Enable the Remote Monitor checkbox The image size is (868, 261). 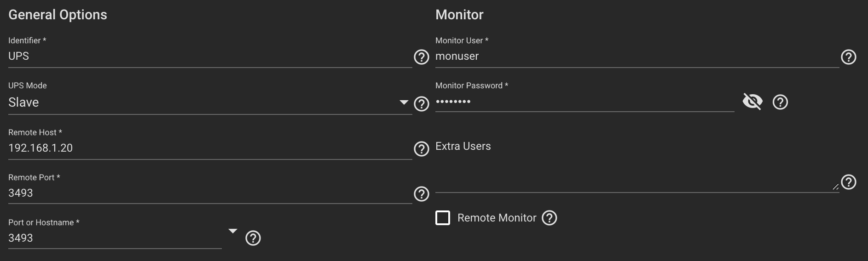[x=443, y=218]
